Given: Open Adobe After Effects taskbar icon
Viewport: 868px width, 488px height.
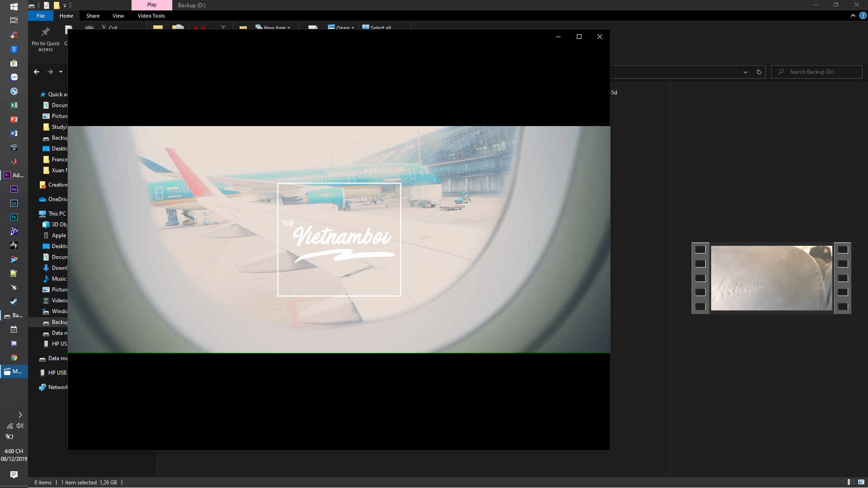Looking at the screenshot, I should (14, 189).
